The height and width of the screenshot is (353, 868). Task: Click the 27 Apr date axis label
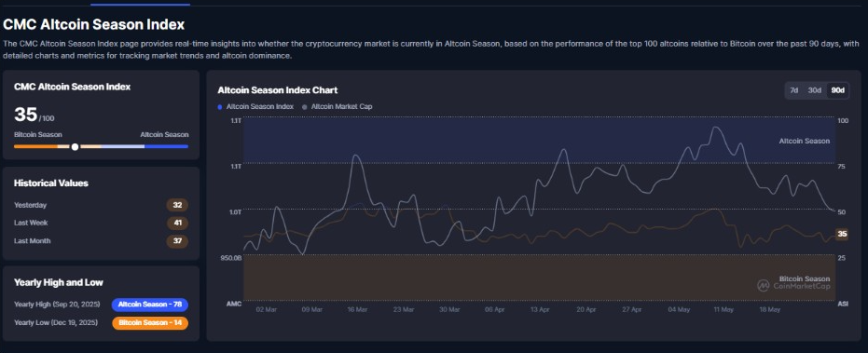pyautogui.click(x=631, y=310)
